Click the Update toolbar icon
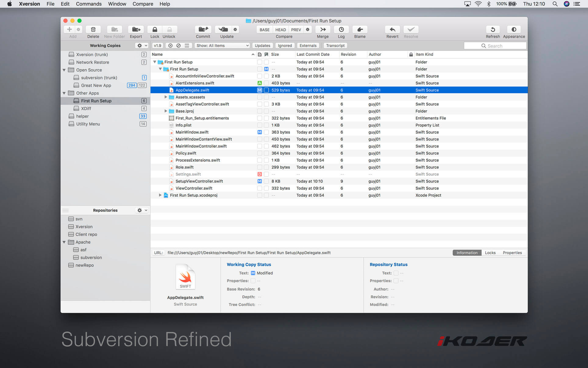The height and width of the screenshot is (368, 588). [x=223, y=30]
